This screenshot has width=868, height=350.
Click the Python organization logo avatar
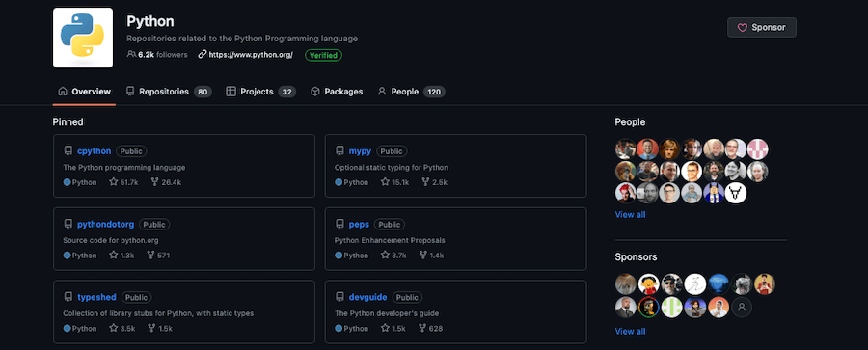point(83,38)
